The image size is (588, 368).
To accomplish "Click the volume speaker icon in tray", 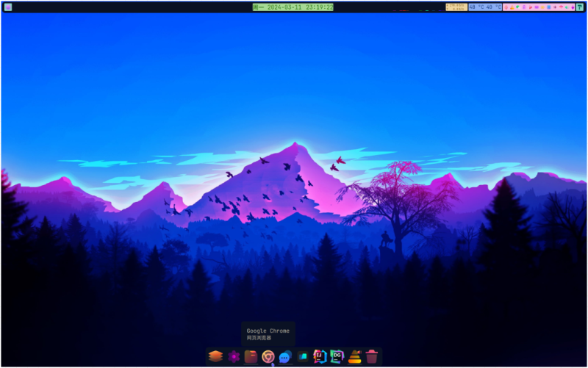I will tap(567, 7).
